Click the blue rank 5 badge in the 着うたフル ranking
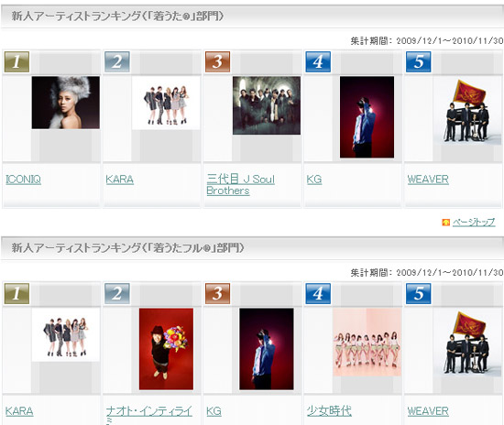 point(419,293)
